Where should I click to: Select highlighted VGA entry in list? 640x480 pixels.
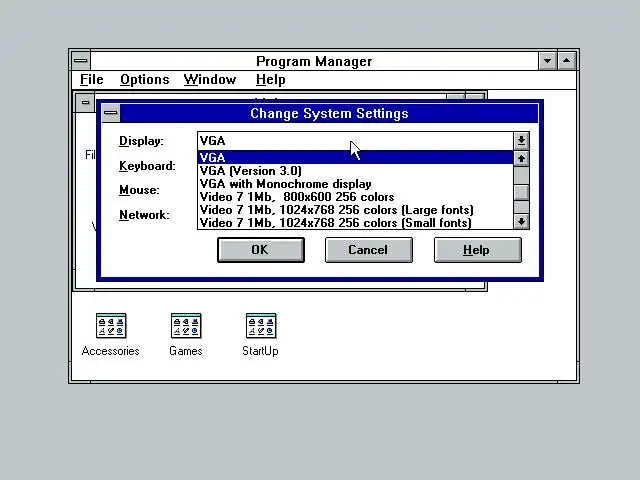pyautogui.click(x=355, y=158)
